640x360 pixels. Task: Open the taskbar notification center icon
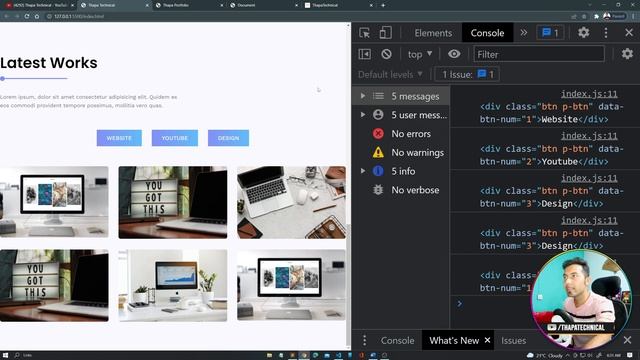pos(630,356)
